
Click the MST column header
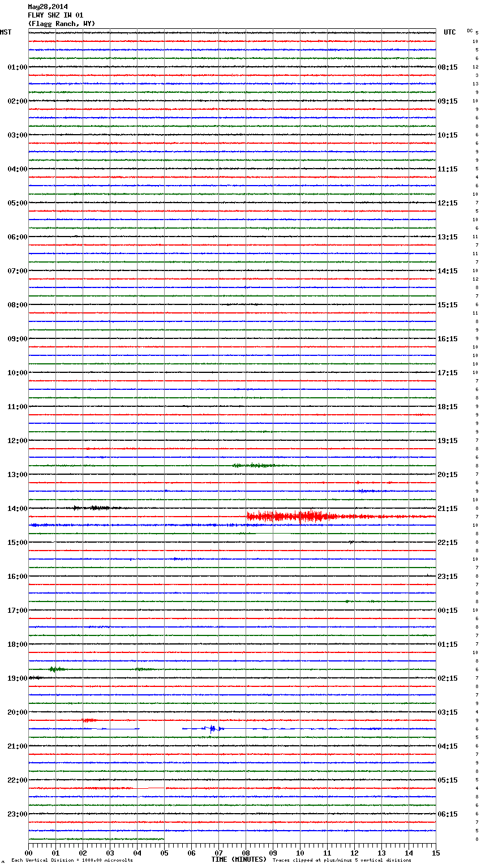6,32
